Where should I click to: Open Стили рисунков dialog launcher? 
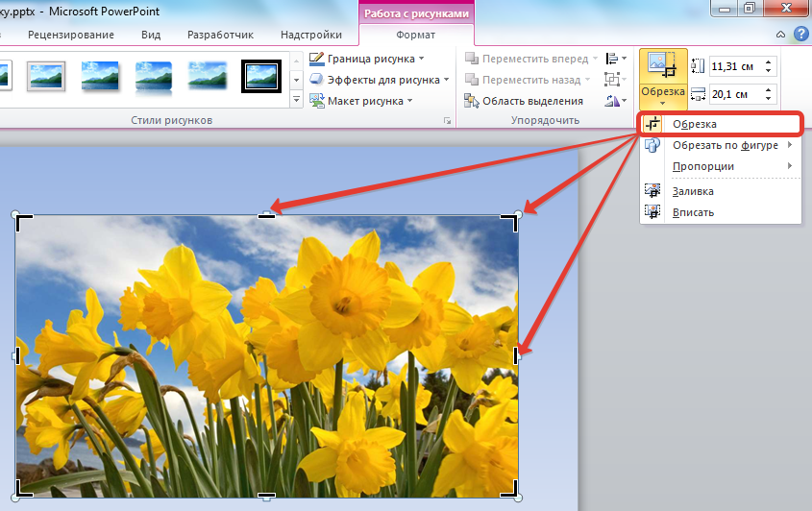tap(447, 121)
